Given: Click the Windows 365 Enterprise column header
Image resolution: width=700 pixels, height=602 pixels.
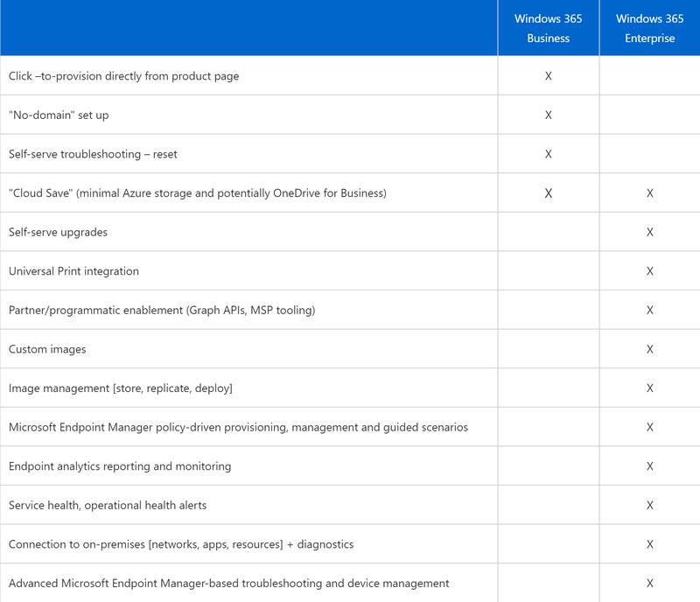Looking at the screenshot, I should click(x=649, y=28).
